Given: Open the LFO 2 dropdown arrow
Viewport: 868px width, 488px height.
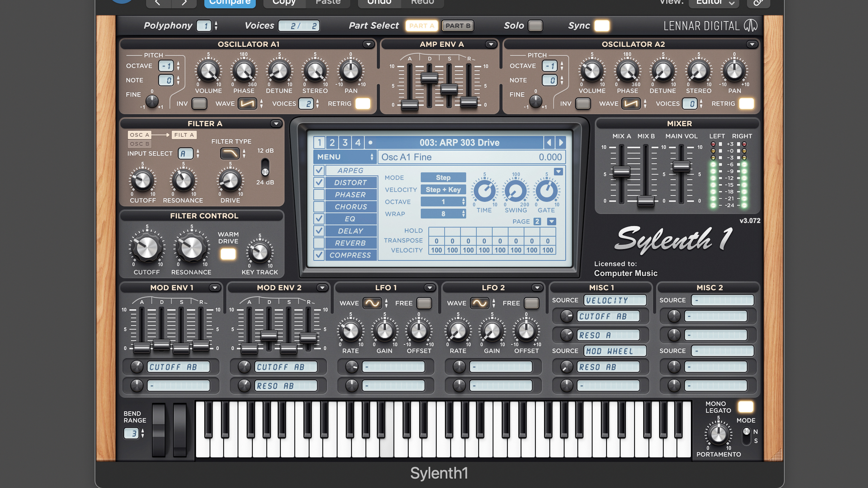Looking at the screenshot, I should coord(537,288).
